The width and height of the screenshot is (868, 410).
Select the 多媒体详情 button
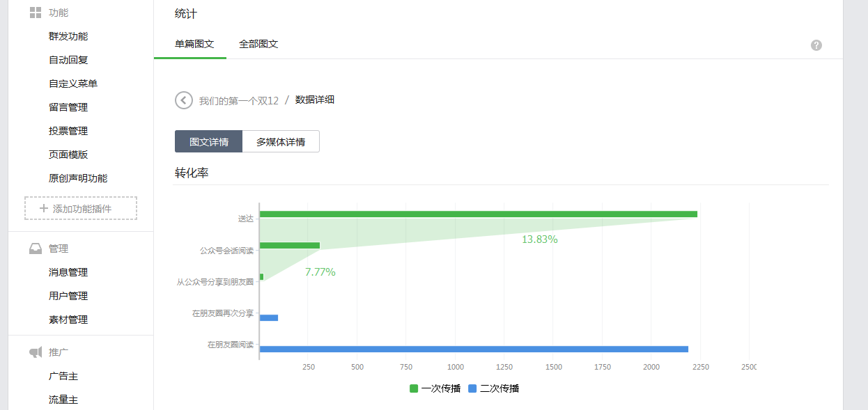pos(281,141)
